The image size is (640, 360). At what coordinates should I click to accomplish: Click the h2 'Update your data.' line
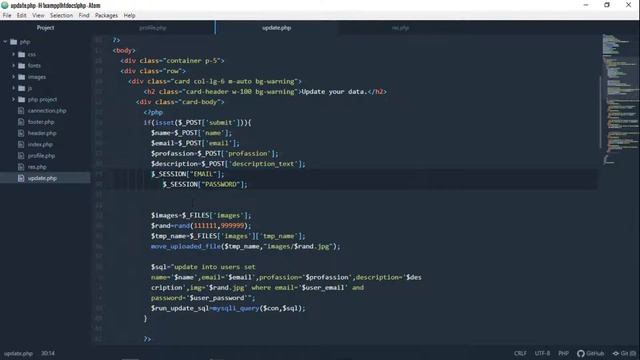265,92
